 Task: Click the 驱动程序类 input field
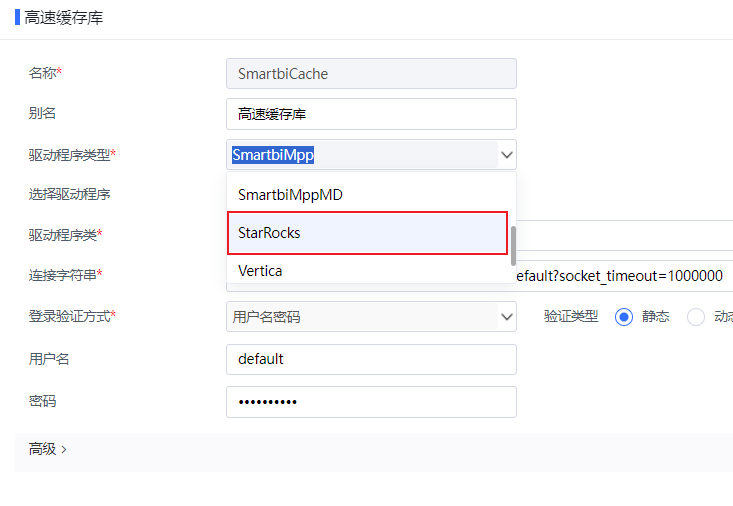pyautogui.click(x=624, y=235)
